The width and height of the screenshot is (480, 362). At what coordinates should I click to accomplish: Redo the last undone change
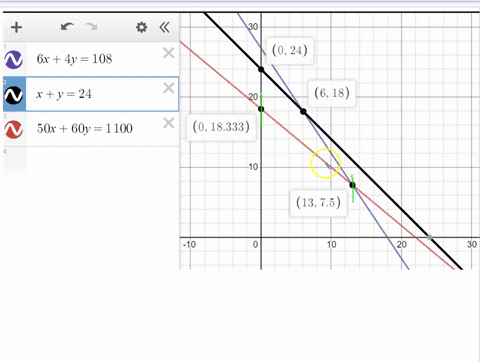(91, 27)
